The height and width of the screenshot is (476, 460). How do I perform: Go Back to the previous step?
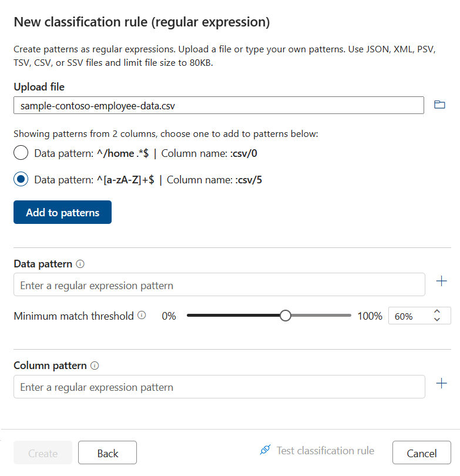point(108,452)
